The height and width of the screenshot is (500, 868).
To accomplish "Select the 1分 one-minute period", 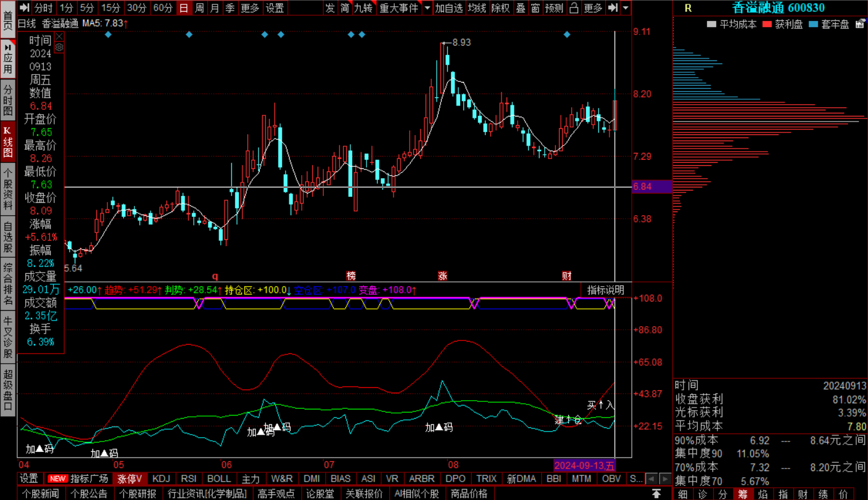I will 66,8.
